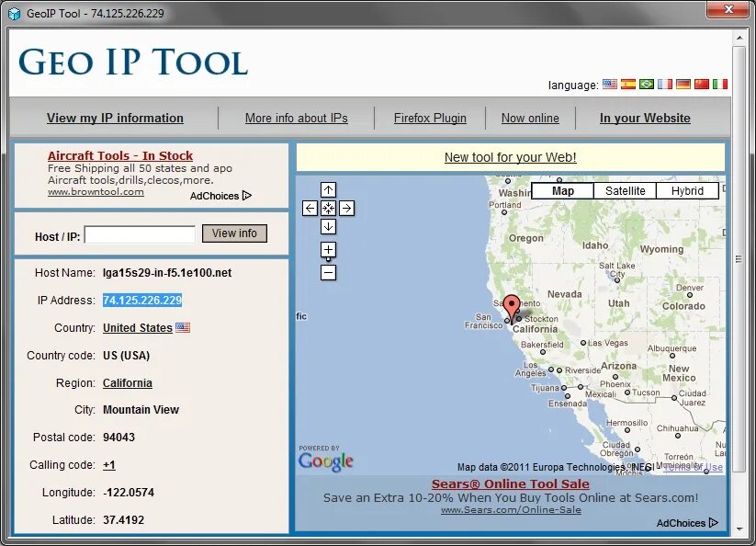The image size is (756, 546).
Task: Click the scrollbar up arrow
Action: pos(739,37)
